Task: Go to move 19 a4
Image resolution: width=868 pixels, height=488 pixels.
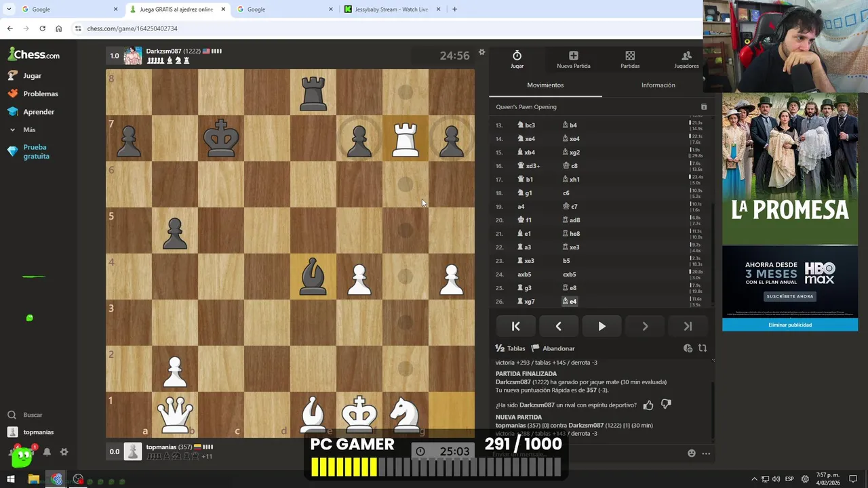Action: (x=521, y=207)
